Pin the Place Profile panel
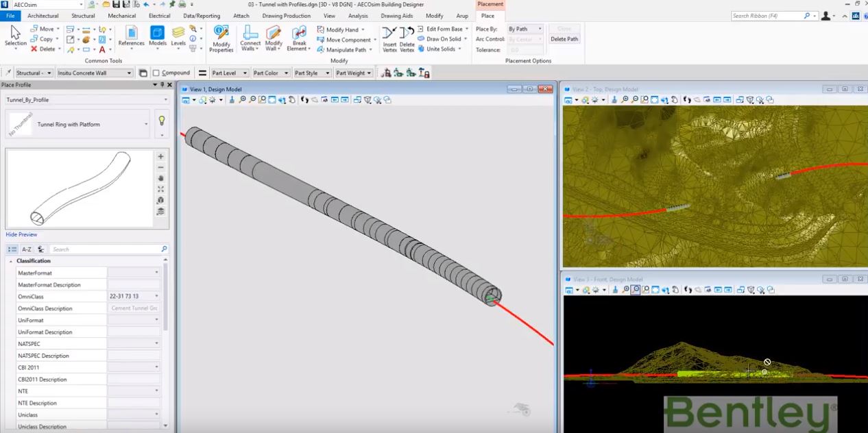The width and height of the screenshot is (868, 433). tap(162, 85)
